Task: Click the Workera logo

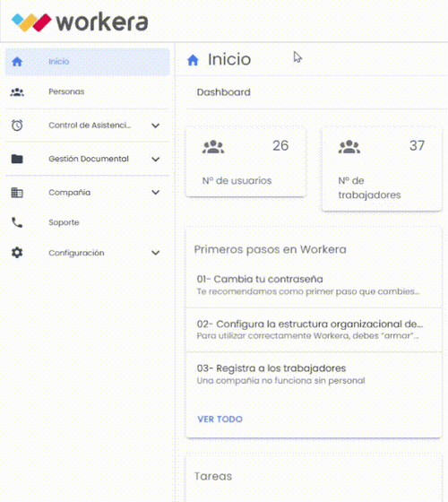Action: click(80, 22)
